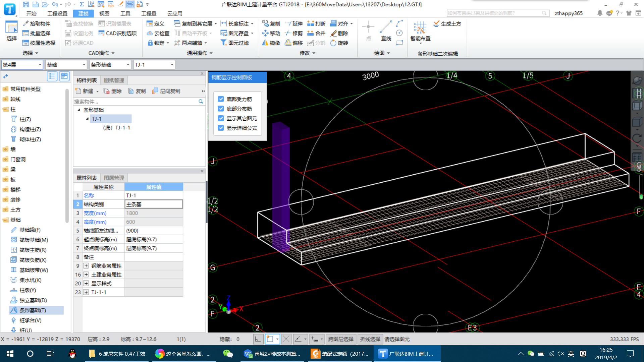This screenshot has width=644, height=362.
Task: Toggle 折线选择 polyline selection
Action: (370, 339)
